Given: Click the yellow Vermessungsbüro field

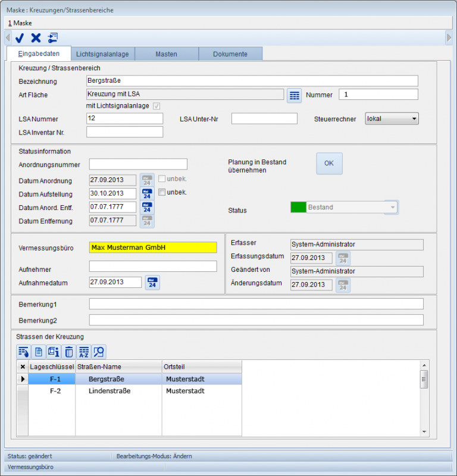Looking at the screenshot, I should click(153, 248).
